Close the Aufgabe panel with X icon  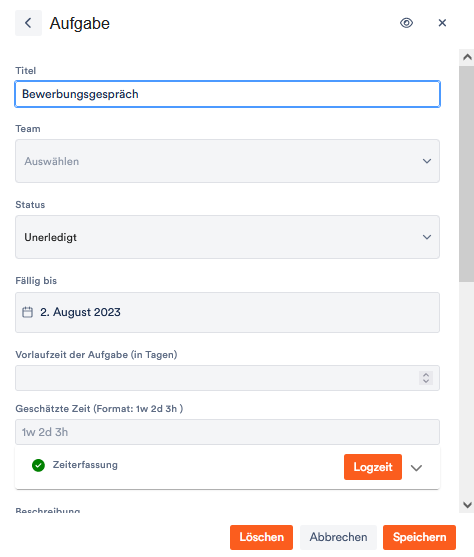click(x=442, y=23)
